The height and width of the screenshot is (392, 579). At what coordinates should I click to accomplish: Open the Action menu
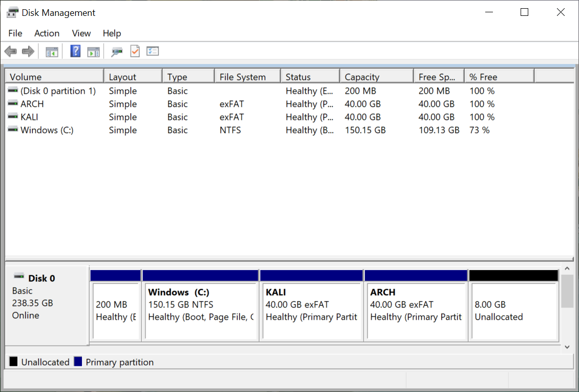coord(47,33)
